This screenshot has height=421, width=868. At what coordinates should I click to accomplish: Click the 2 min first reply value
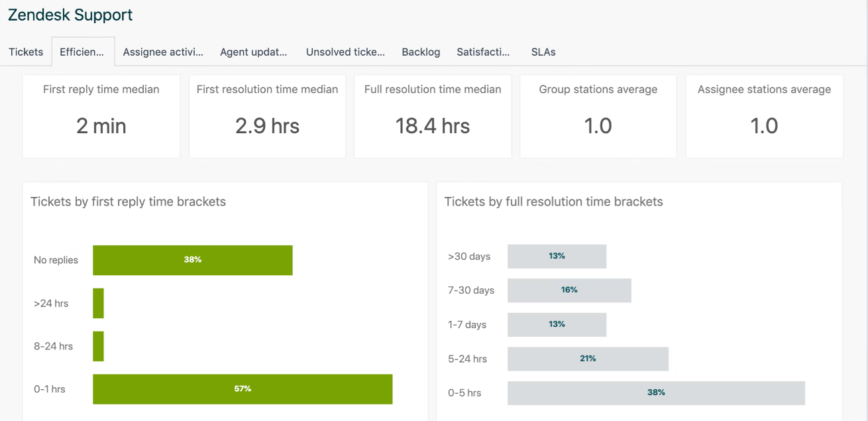pos(101,126)
